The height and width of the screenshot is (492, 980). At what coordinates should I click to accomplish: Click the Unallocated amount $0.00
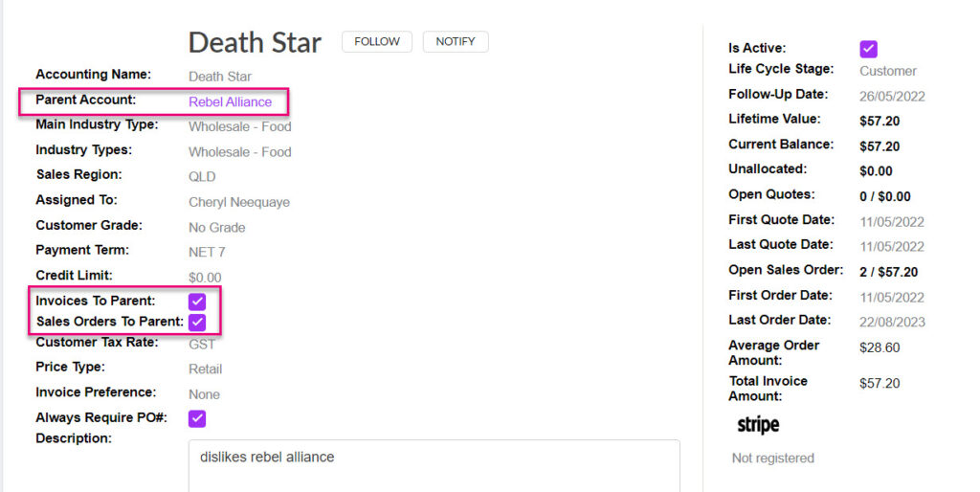[x=876, y=171]
